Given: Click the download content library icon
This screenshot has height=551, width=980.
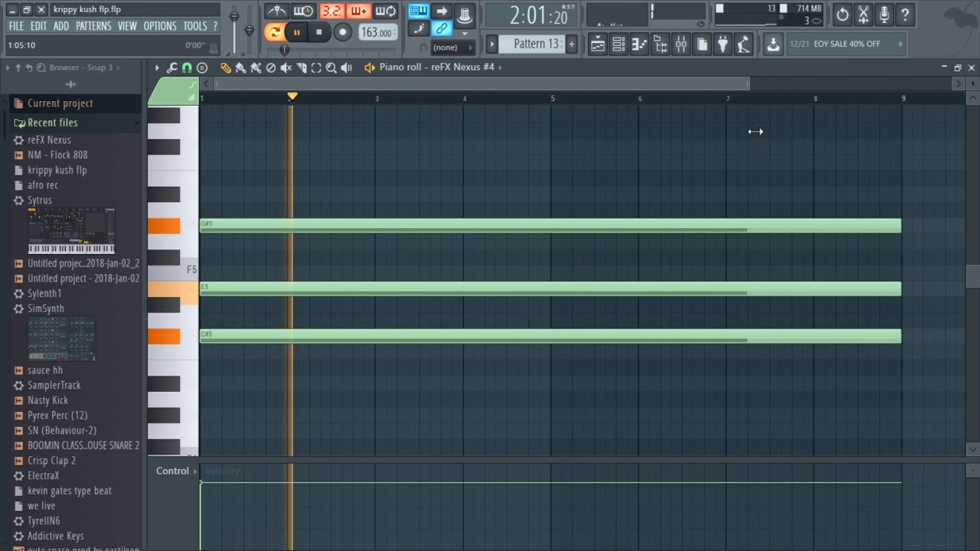Looking at the screenshot, I should tap(773, 44).
